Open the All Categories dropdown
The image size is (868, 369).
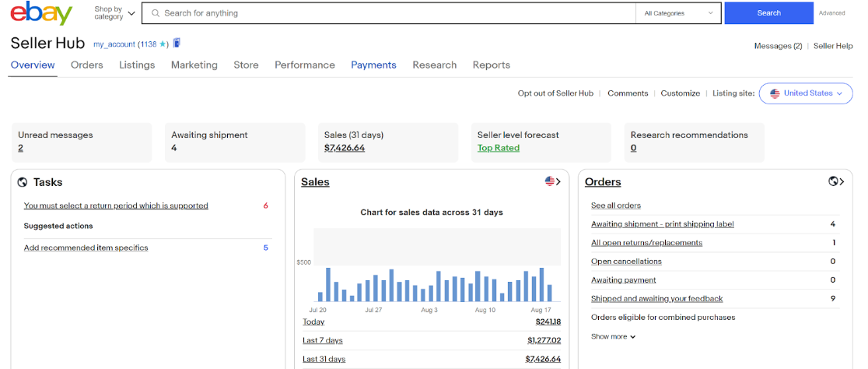click(679, 13)
